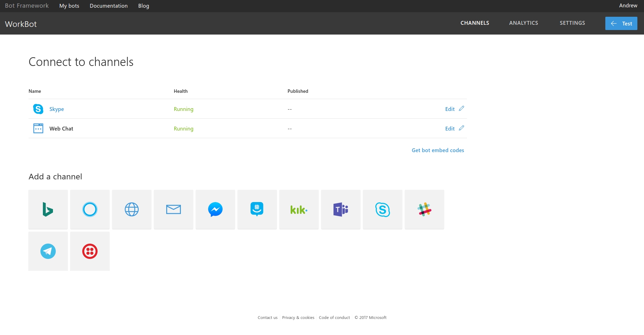Open the Contact us footer link

click(268, 318)
